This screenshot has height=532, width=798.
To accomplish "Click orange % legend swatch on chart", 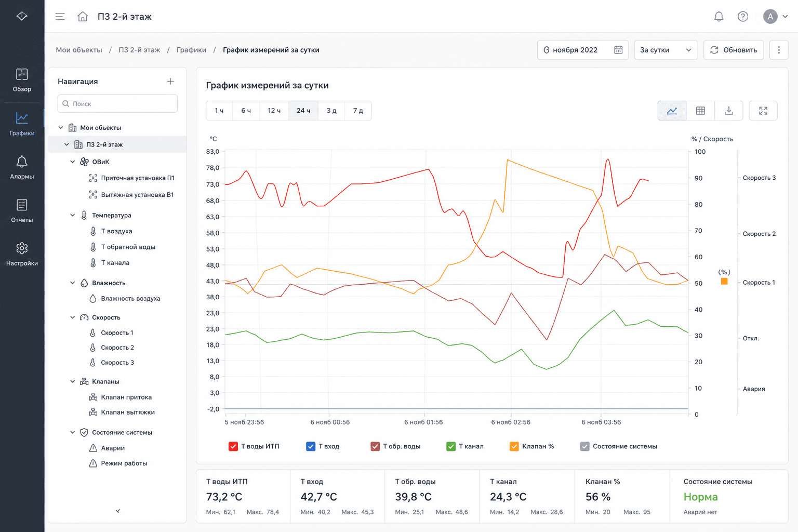I will pos(724,282).
